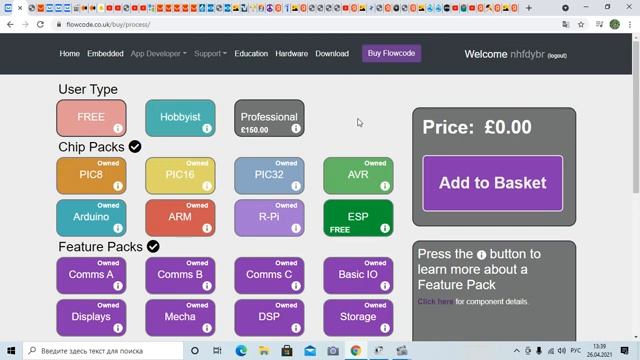View info for Comms C feature pack
This screenshot has height=360, width=640.
pyautogui.click(x=296, y=286)
